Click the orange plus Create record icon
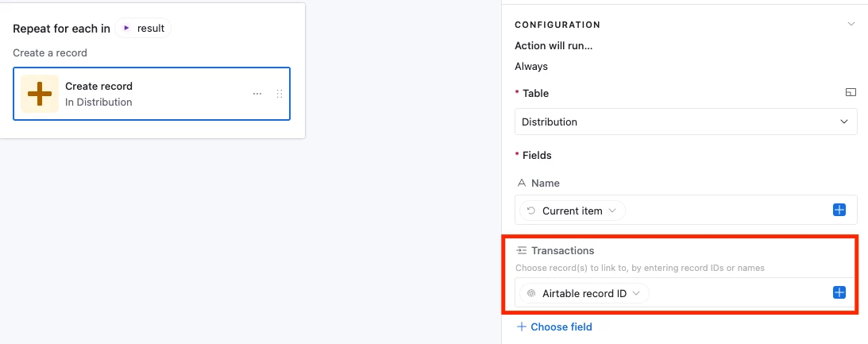 40,94
